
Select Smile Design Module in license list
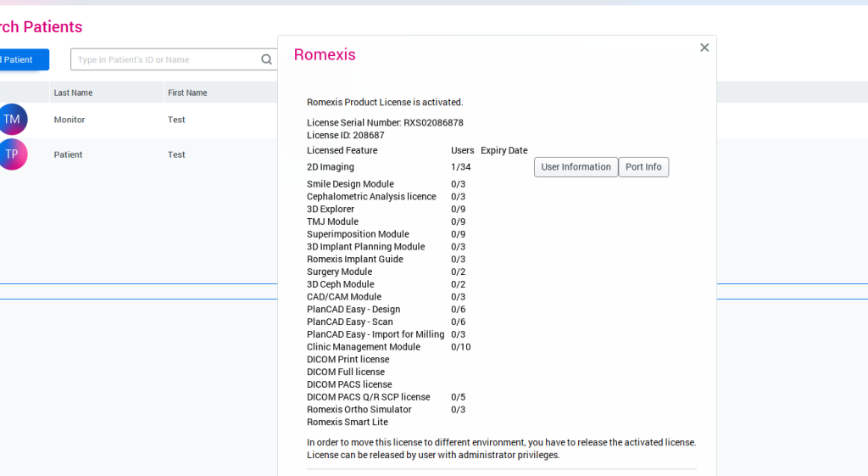click(350, 184)
